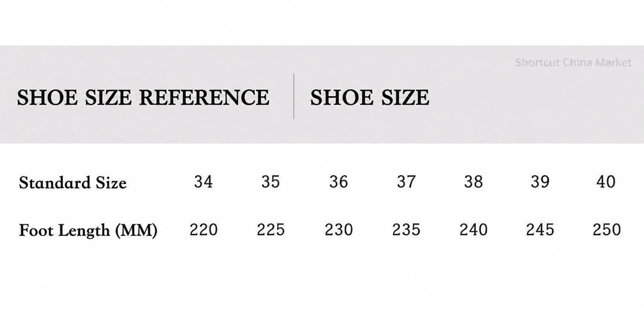The height and width of the screenshot is (312, 644).
Task: Click the 220 foot length value
Action: click(203, 229)
